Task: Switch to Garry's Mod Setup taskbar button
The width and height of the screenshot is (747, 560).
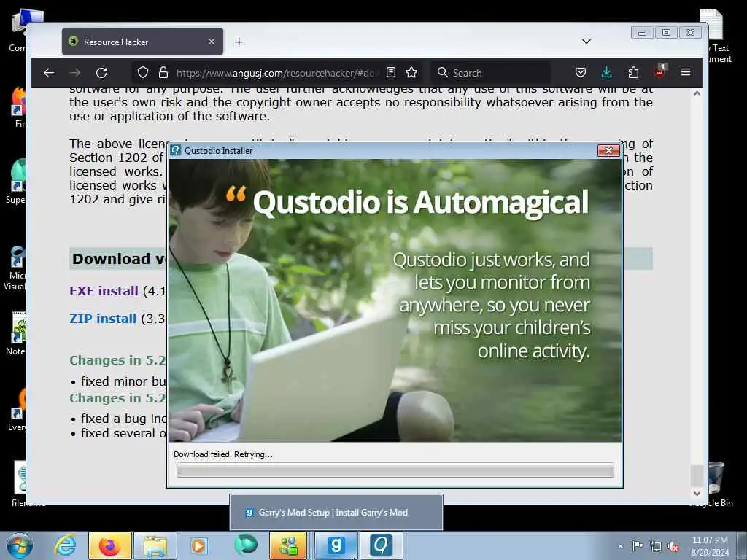Action: 336,545
